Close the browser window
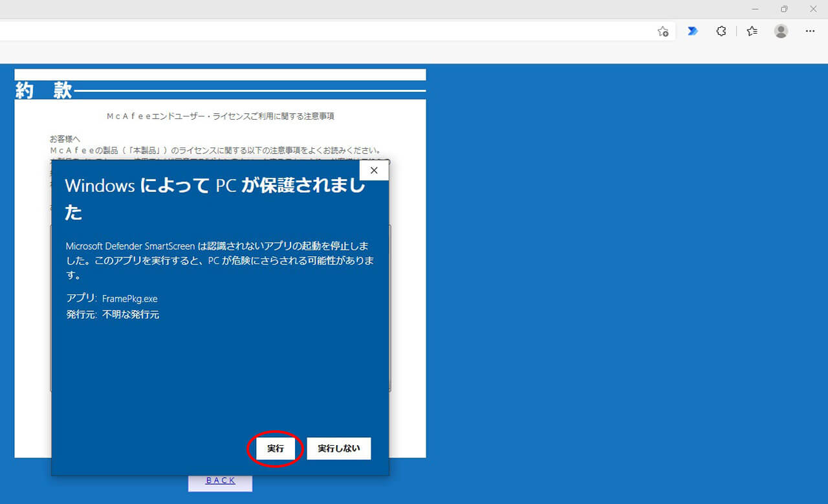Image resolution: width=828 pixels, height=504 pixels. pos(813,9)
